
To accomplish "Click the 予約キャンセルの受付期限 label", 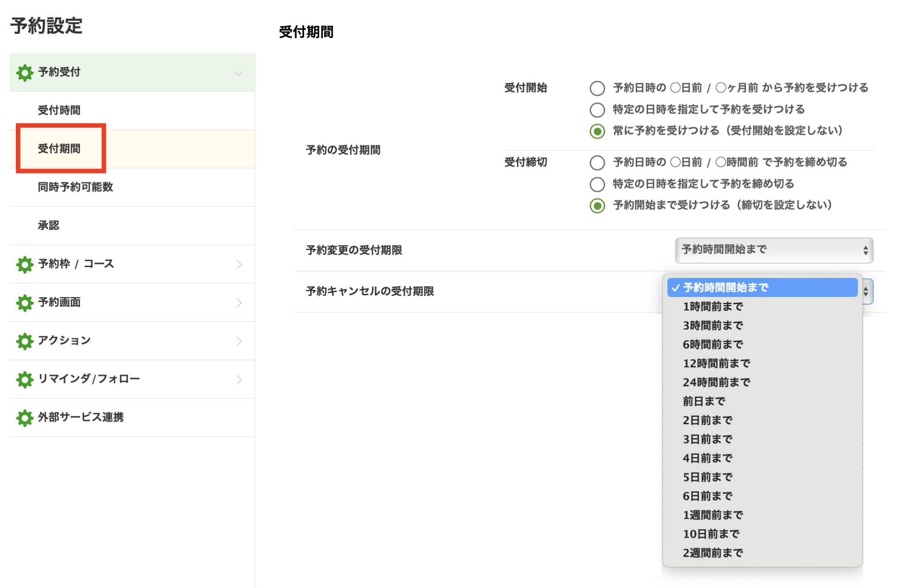I will (x=370, y=292).
